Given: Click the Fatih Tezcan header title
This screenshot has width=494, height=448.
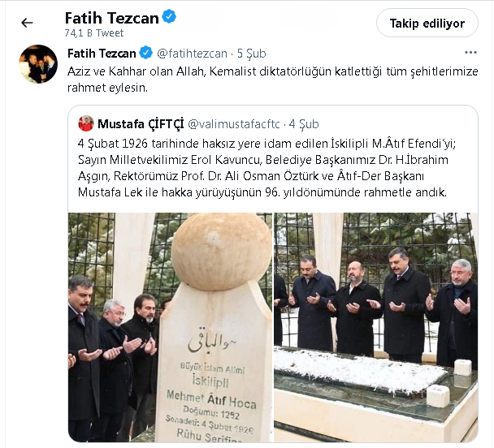Looking at the screenshot, I should pos(111,18).
